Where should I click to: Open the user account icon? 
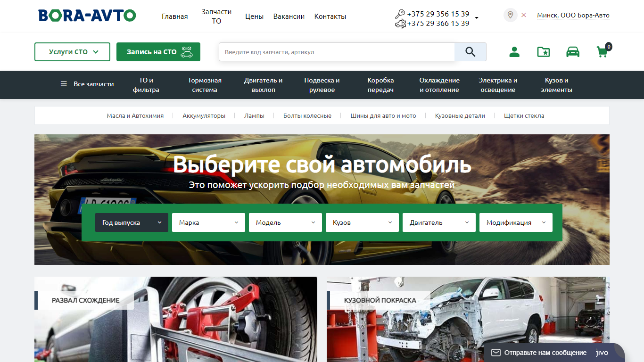click(514, 52)
